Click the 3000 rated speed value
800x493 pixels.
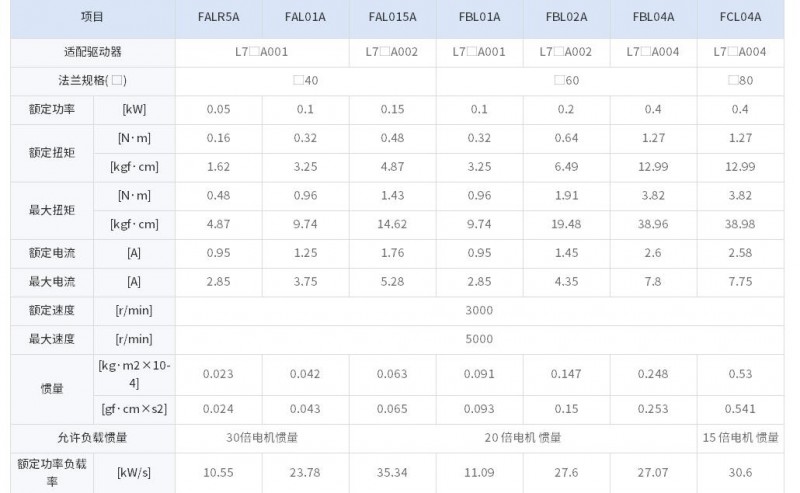(x=479, y=310)
